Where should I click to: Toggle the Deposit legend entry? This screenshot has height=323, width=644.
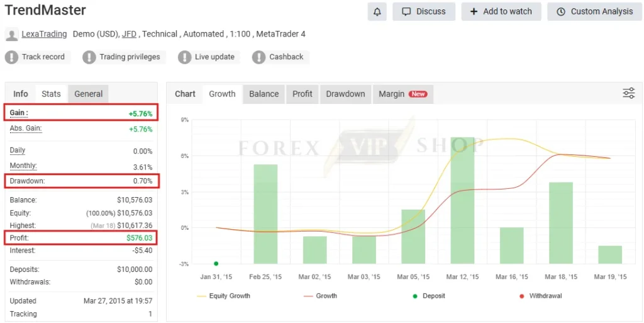click(429, 296)
